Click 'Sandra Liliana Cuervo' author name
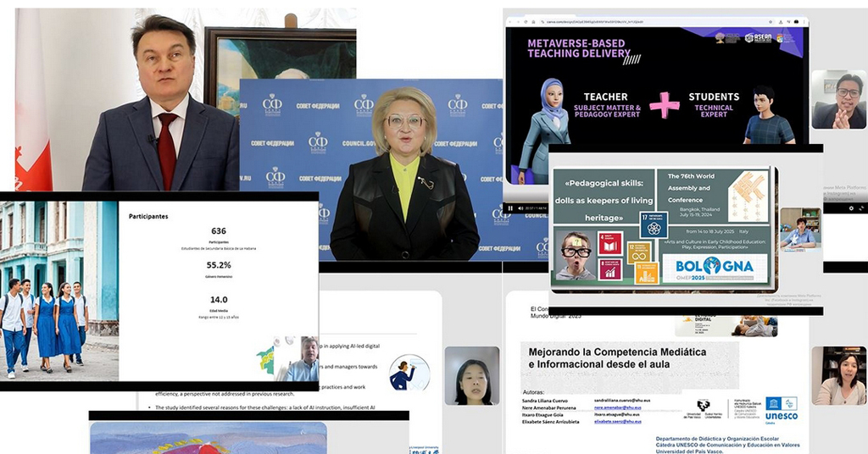 (544, 401)
